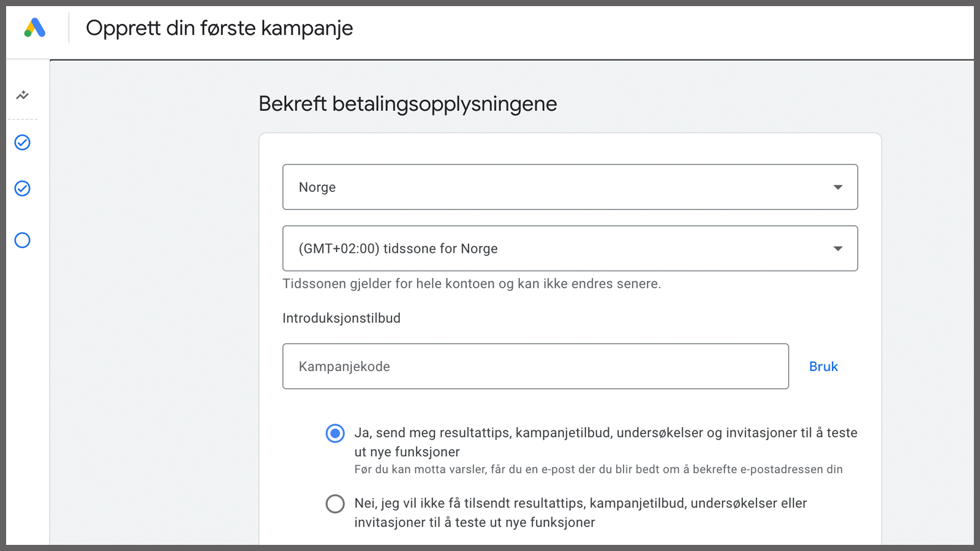Image resolution: width=980 pixels, height=551 pixels.
Task: Open the trend sparkle icon in sidebar
Action: (23, 95)
